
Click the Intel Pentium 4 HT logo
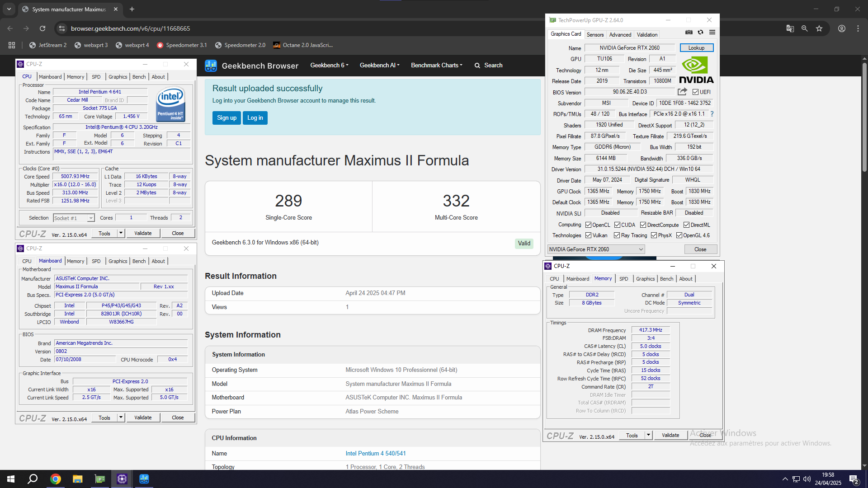pyautogui.click(x=170, y=104)
